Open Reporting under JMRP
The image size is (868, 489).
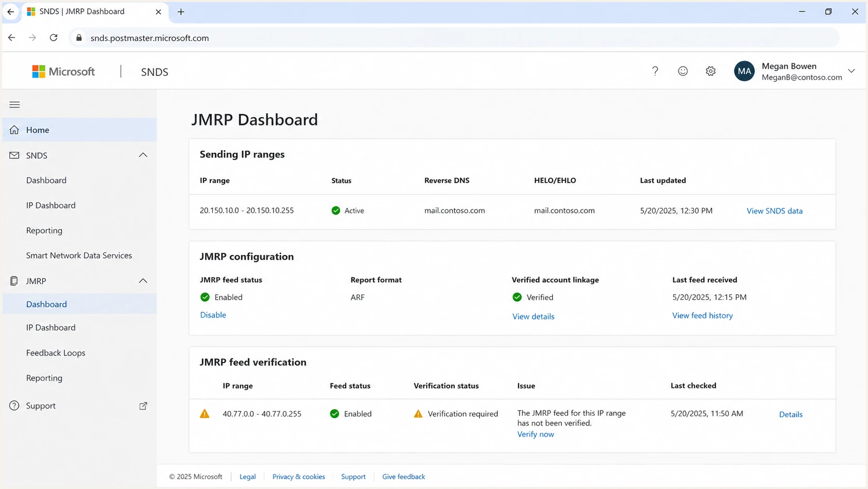[x=44, y=378]
